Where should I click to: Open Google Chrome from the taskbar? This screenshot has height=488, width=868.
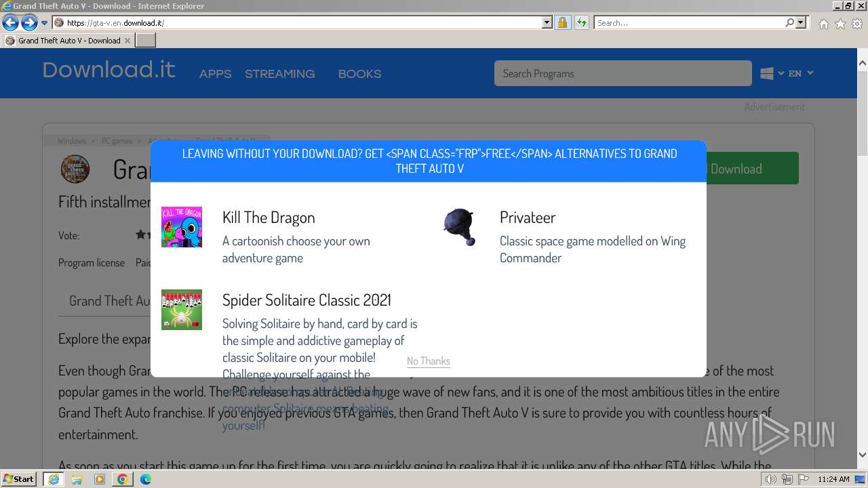tap(123, 479)
